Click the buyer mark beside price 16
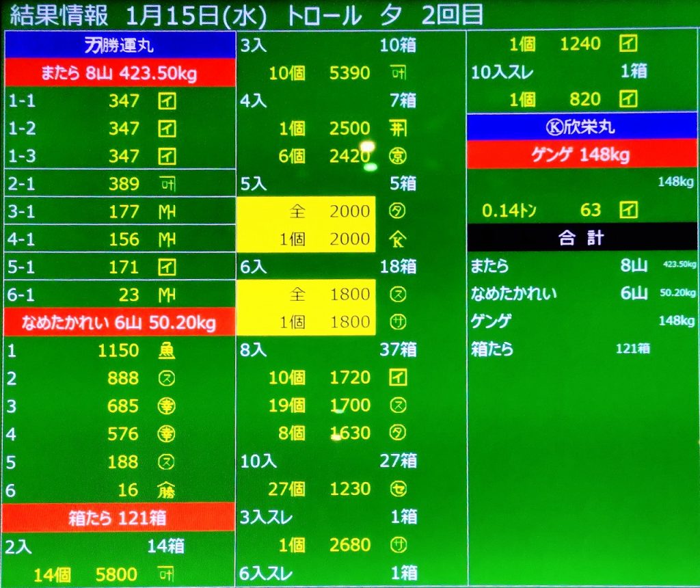Viewport: 700px width, 588px height. (x=167, y=490)
